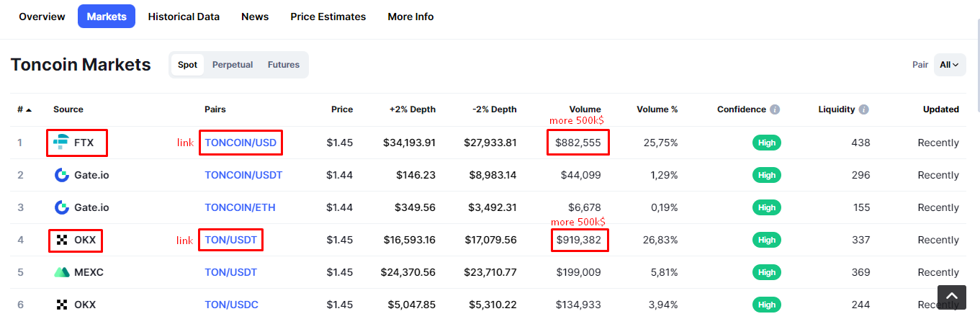Screen dimensions: 980x319
Task: Click the Liquidity column info icon
Action: click(863, 109)
